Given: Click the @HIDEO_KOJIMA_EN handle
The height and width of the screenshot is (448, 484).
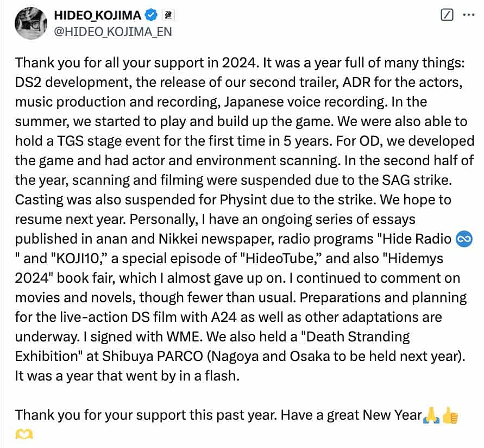Looking at the screenshot, I should click(x=112, y=31).
